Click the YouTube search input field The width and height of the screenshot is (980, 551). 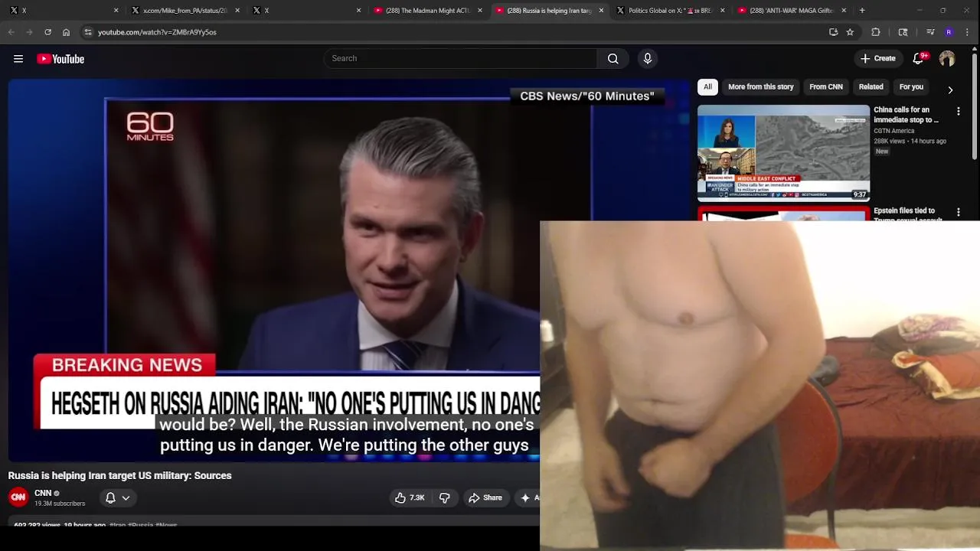click(x=460, y=59)
